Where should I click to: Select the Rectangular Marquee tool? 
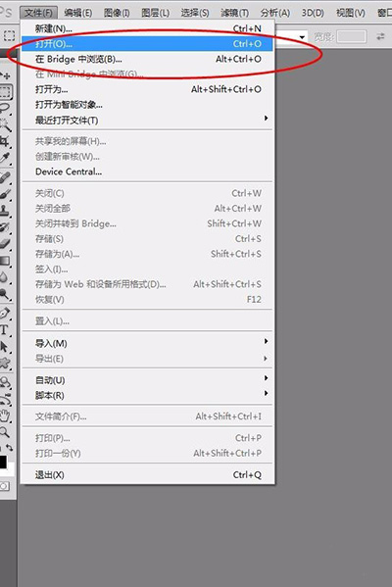click(x=5, y=92)
